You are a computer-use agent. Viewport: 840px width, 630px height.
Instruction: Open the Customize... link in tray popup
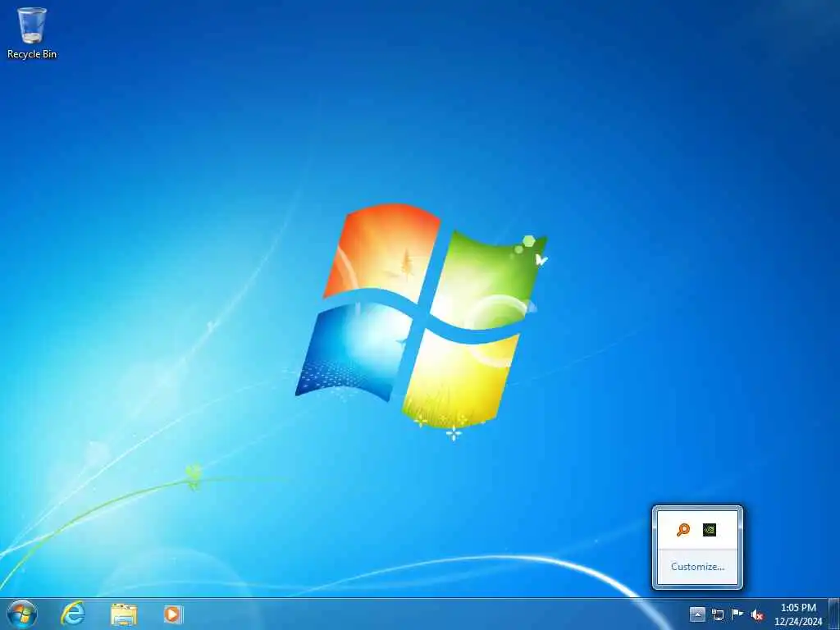coord(697,566)
